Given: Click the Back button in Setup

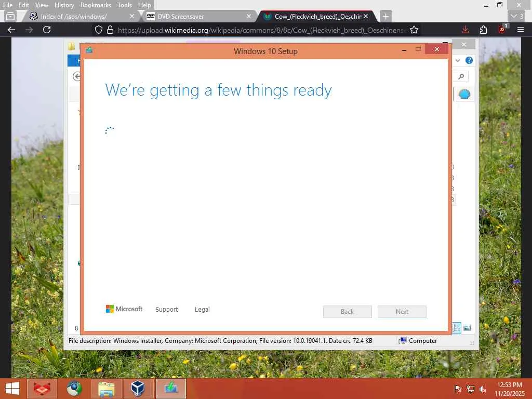Looking at the screenshot, I should coord(348,312).
